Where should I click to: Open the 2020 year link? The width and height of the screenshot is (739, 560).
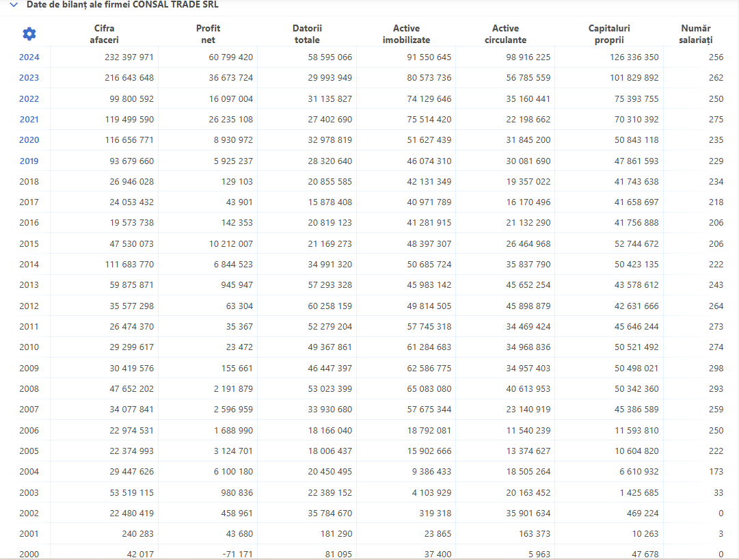pyautogui.click(x=29, y=140)
